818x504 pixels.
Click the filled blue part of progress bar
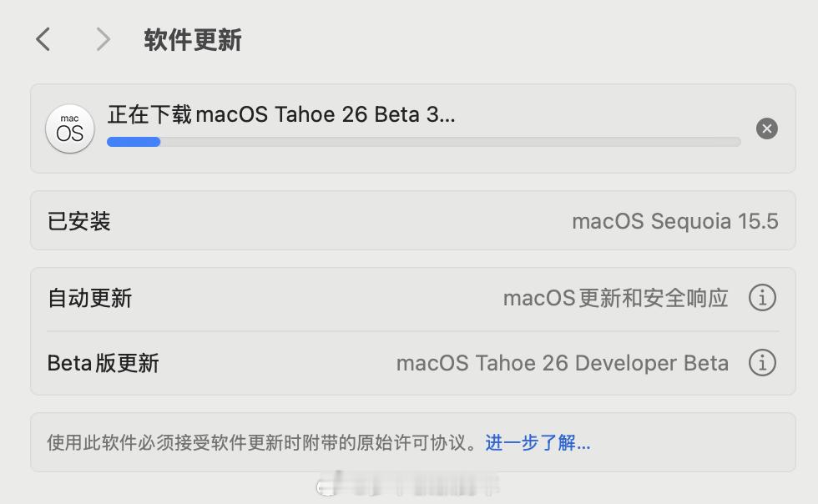coord(134,142)
